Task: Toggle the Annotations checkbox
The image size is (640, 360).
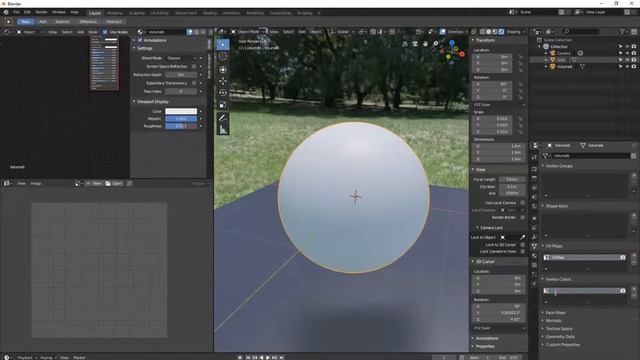Action: [140, 40]
